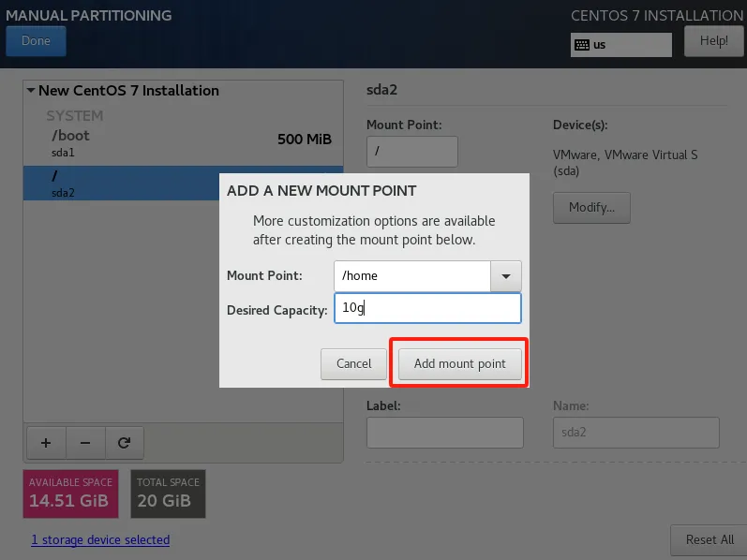747x560 pixels.
Task: Click Add mount point button
Action: (459, 363)
